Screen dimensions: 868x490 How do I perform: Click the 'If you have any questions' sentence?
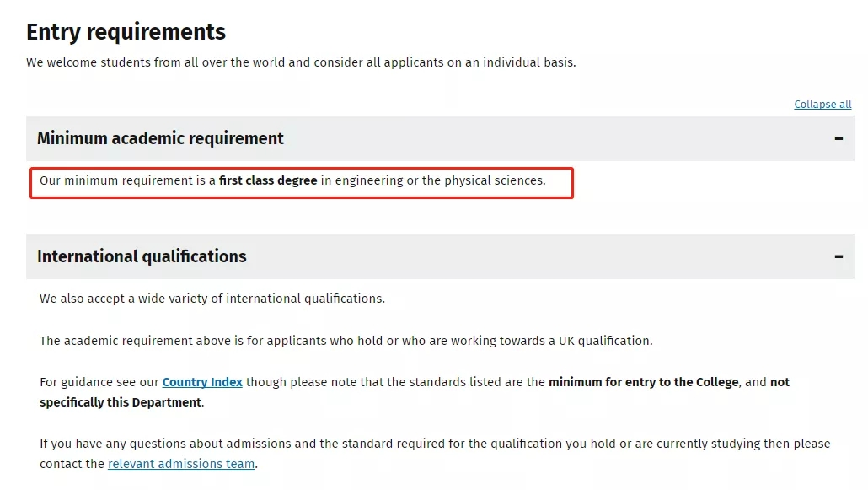coord(435,444)
